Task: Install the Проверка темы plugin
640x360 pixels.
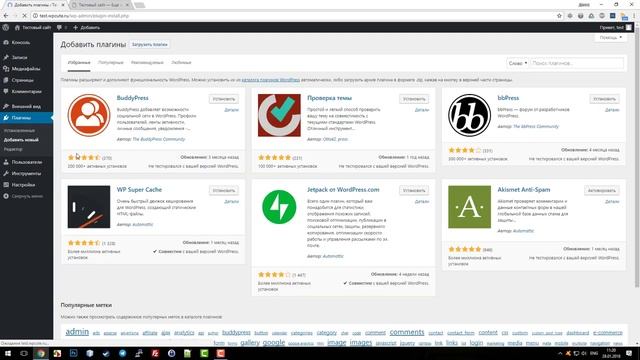Action: pyautogui.click(x=414, y=99)
